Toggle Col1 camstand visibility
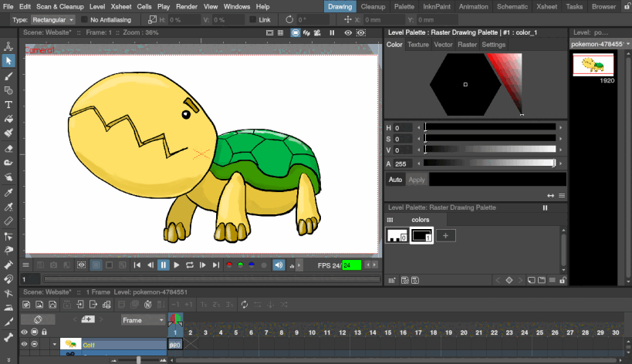Viewport: 632px width, 364px height. pos(35,344)
